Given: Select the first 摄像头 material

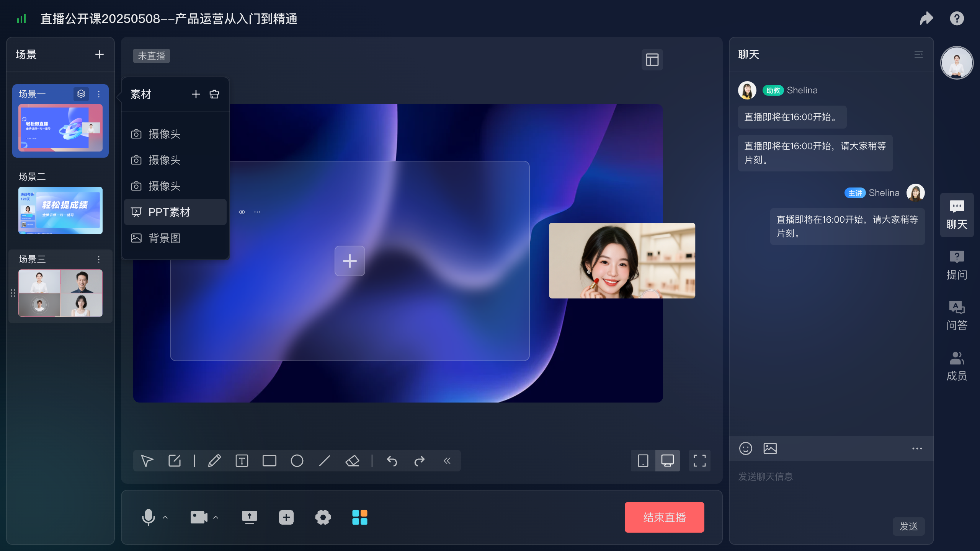Looking at the screenshot, I should [175, 134].
